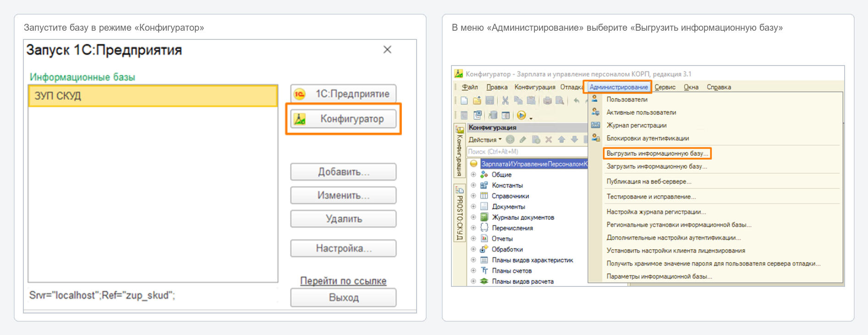
Task: Expand the Общие tree node
Action: [x=473, y=175]
